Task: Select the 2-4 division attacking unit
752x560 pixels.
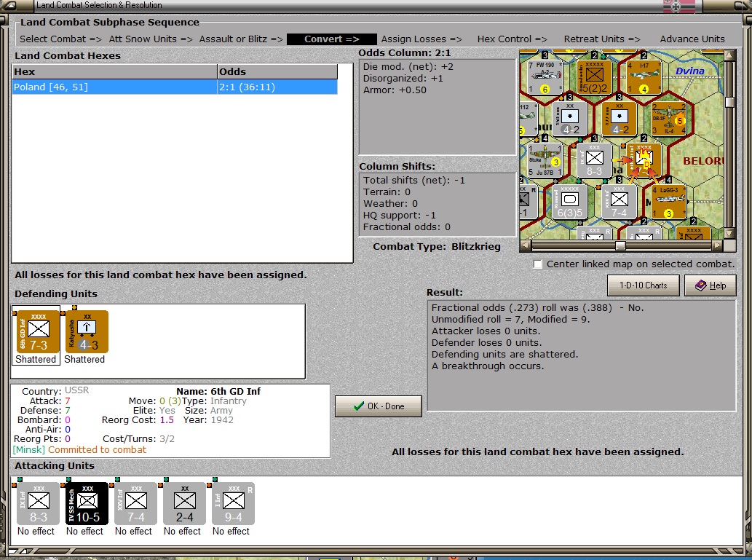Action: pos(185,503)
